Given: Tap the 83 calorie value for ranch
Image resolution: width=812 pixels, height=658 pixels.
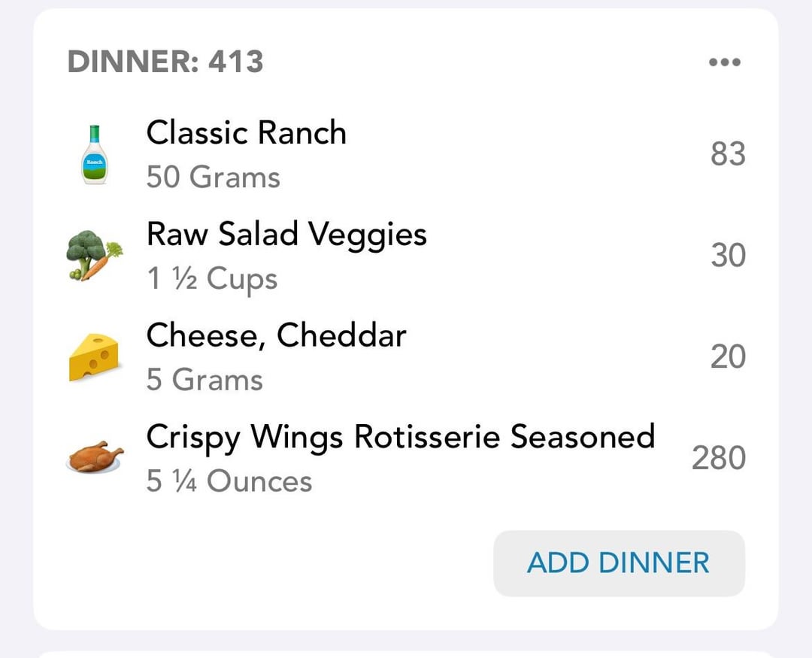Looking at the screenshot, I should point(728,154).
